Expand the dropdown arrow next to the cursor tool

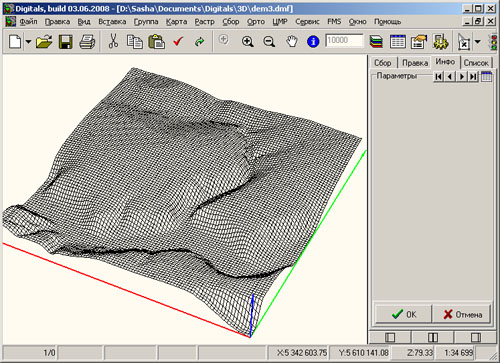478,42
